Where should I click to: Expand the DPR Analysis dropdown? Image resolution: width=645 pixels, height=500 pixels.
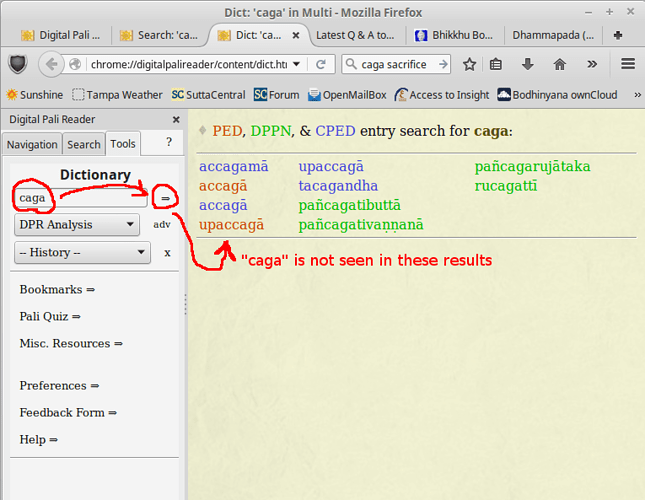tap(76, 225)
